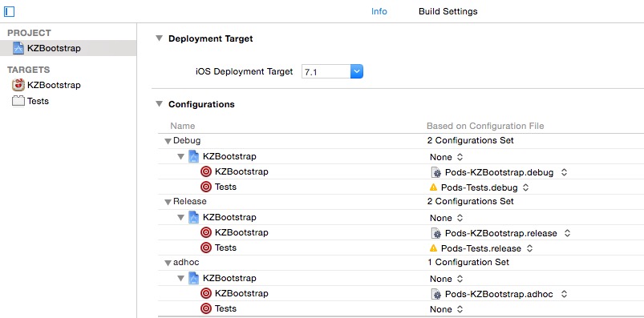
Task: Click the KZBootstrap project blueprint icon in sidebar
Action: tap(18, 48)
